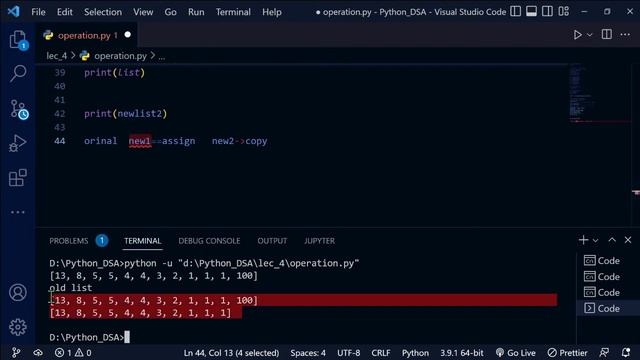
Task: Open the Terminal menu
Action: click(233, 12)
